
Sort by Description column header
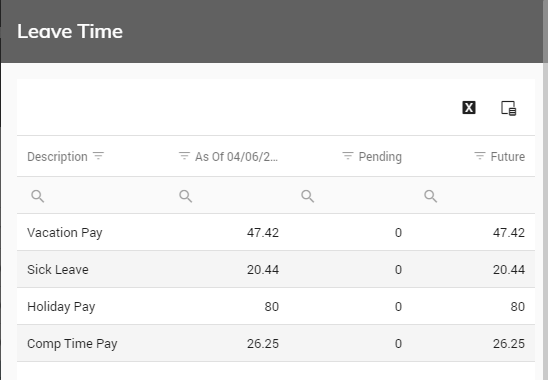pos(57,157)
